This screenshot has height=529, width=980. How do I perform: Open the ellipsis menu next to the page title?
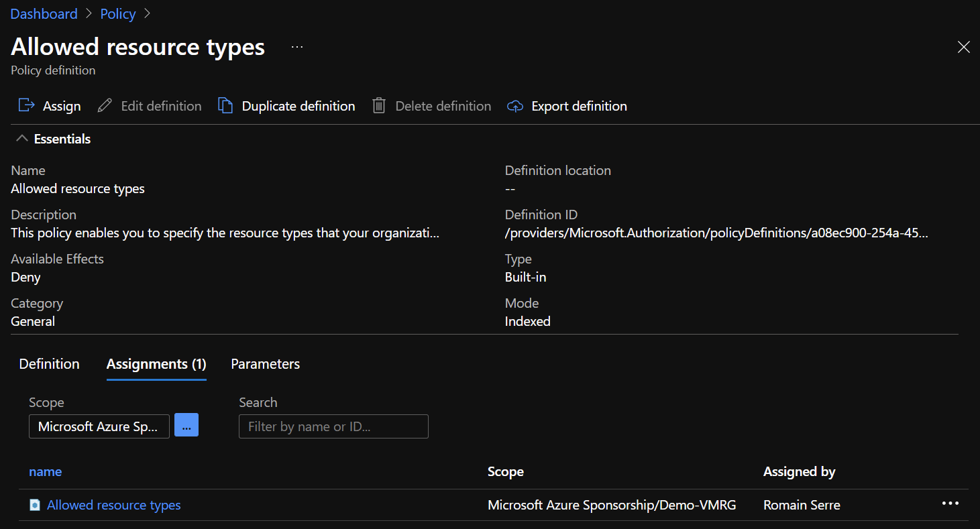tap(297, 47)
